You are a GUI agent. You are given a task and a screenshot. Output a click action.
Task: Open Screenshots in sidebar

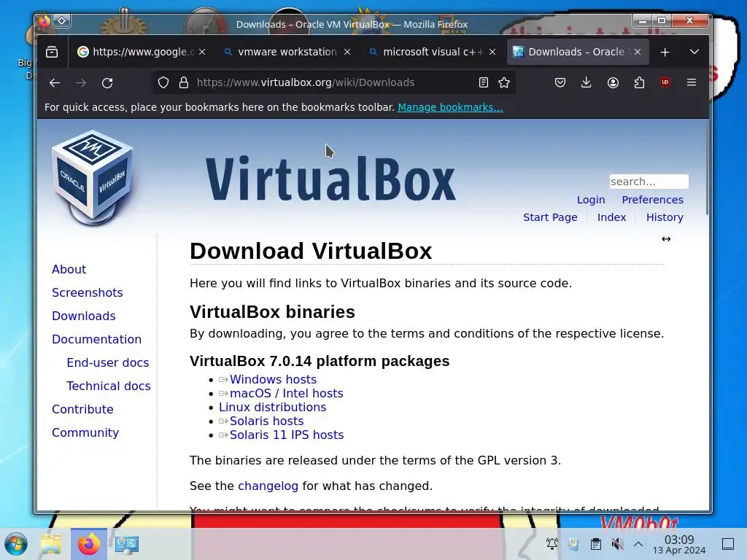coord(88,293)
